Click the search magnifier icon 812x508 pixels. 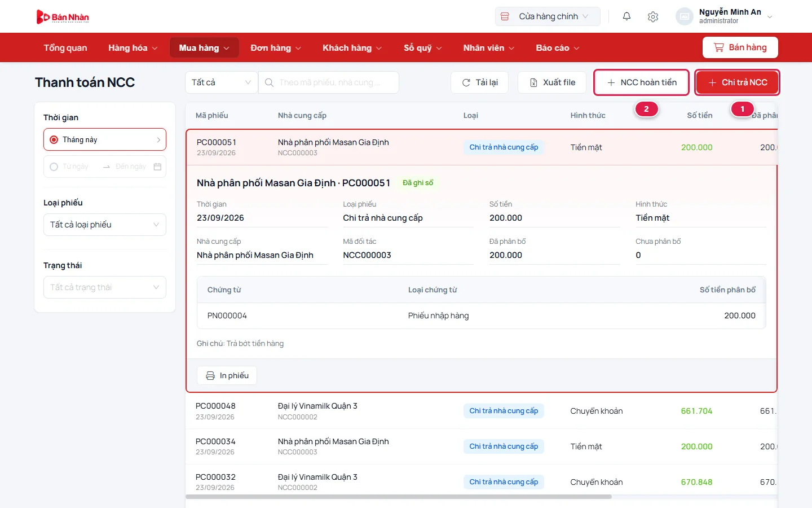point(270,82)
